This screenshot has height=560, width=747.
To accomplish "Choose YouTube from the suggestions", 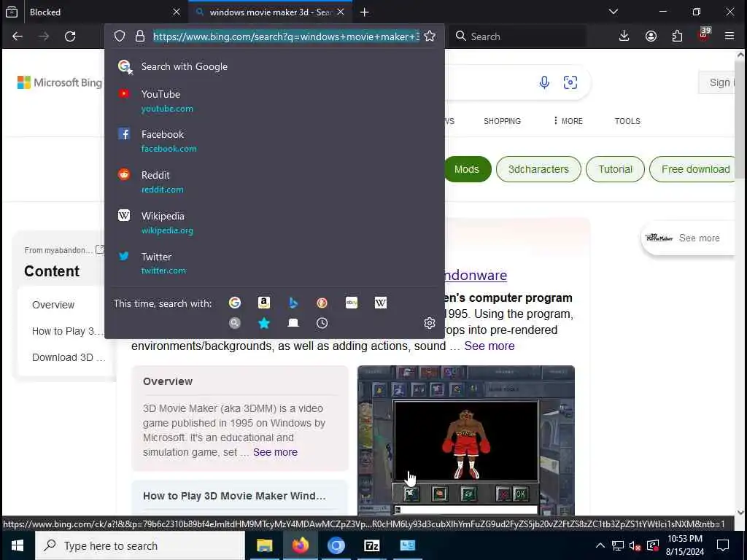I will point(274,101).
